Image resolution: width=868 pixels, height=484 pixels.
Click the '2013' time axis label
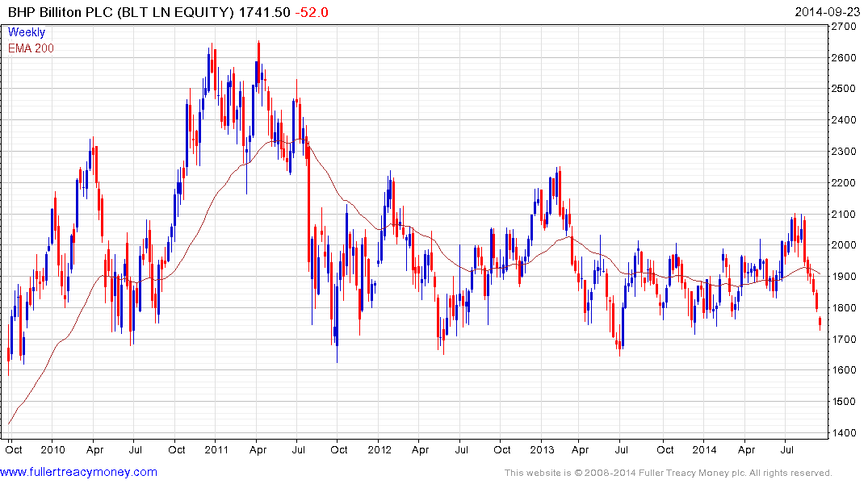click(542, 449)
